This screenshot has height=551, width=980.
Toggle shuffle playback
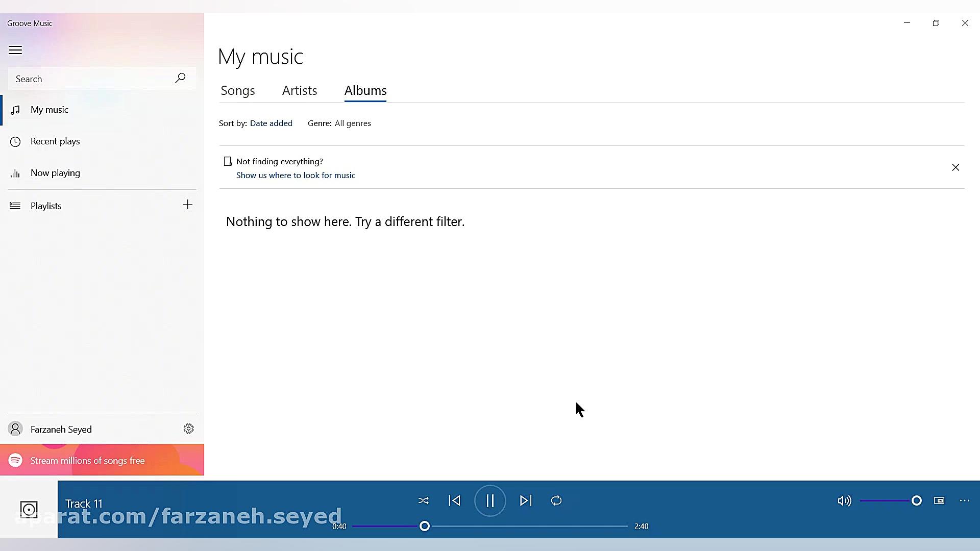click(423, 501)
